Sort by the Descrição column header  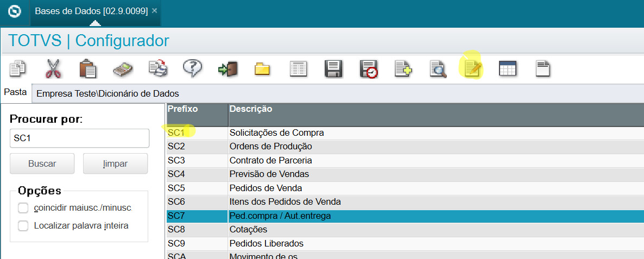pyautogui.click(x=436, y=115)
